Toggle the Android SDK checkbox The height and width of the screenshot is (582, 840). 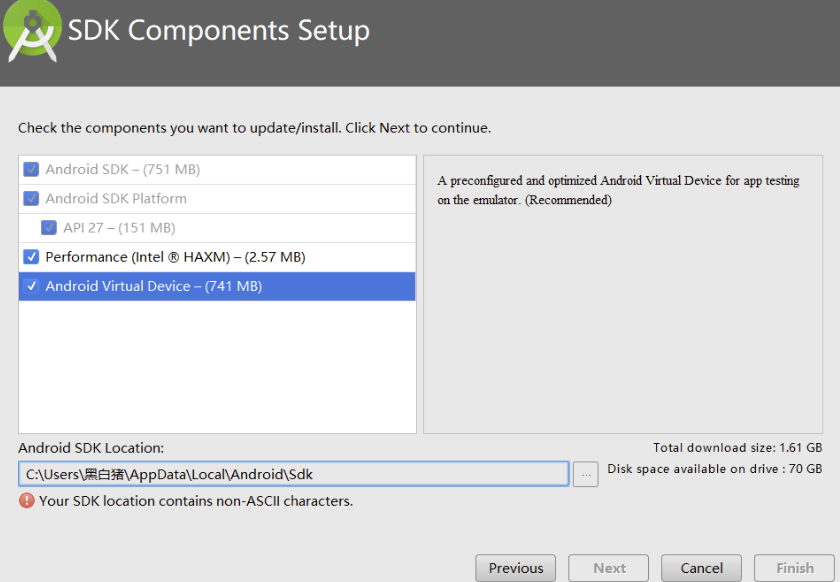[31, 170]
